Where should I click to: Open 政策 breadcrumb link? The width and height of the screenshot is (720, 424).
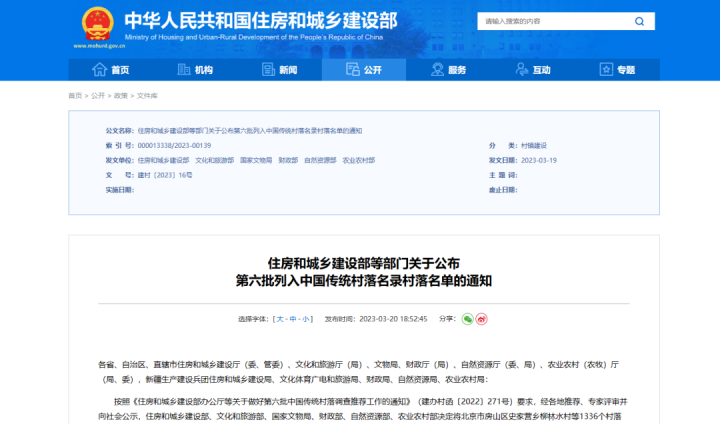click(121, 95)
